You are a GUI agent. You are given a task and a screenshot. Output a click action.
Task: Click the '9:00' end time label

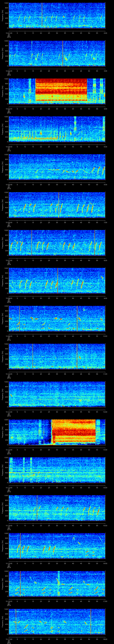coord(105,298)
